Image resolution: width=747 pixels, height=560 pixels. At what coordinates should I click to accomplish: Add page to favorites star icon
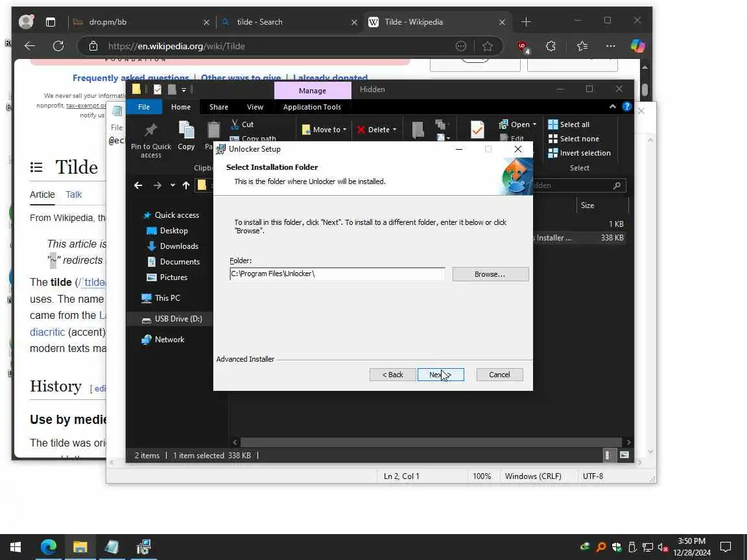click(488, 46)
